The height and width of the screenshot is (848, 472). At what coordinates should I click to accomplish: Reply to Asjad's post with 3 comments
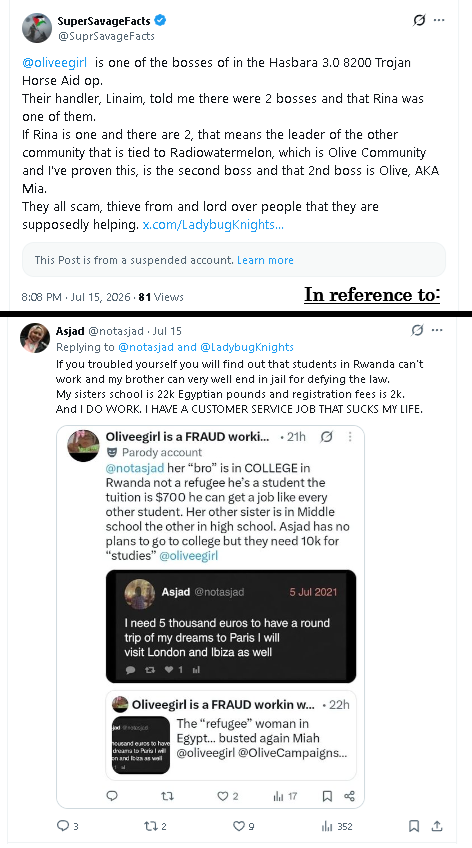pyautogui.click(x=68, y=826)
